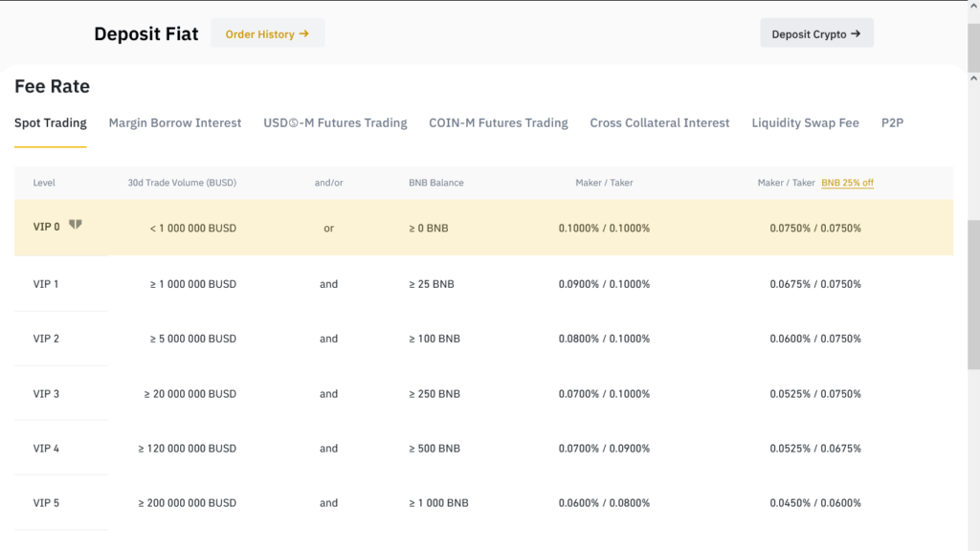Follow the BNB 25% off link
980x551 pixels.
coord(847,183)
